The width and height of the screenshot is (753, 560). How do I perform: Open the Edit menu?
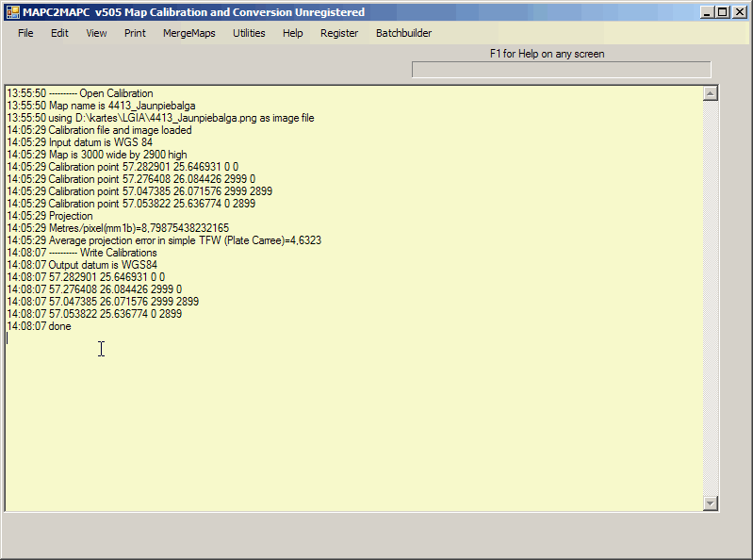59,33
